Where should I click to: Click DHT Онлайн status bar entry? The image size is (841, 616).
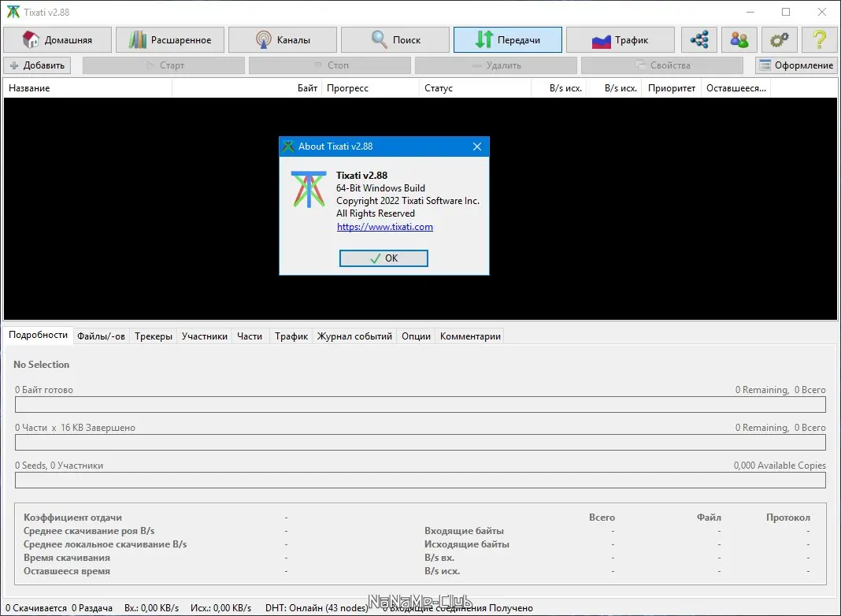coord(317,608)
